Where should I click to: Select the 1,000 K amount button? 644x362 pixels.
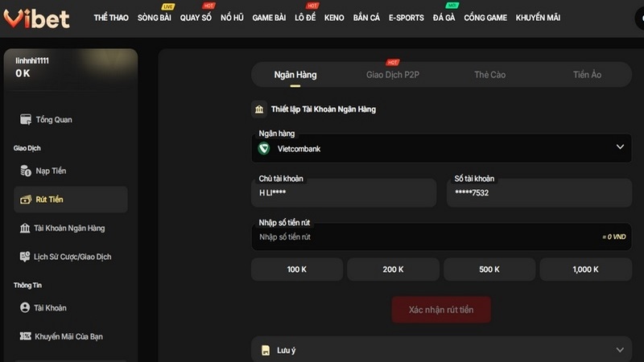(x=586, y=269)
